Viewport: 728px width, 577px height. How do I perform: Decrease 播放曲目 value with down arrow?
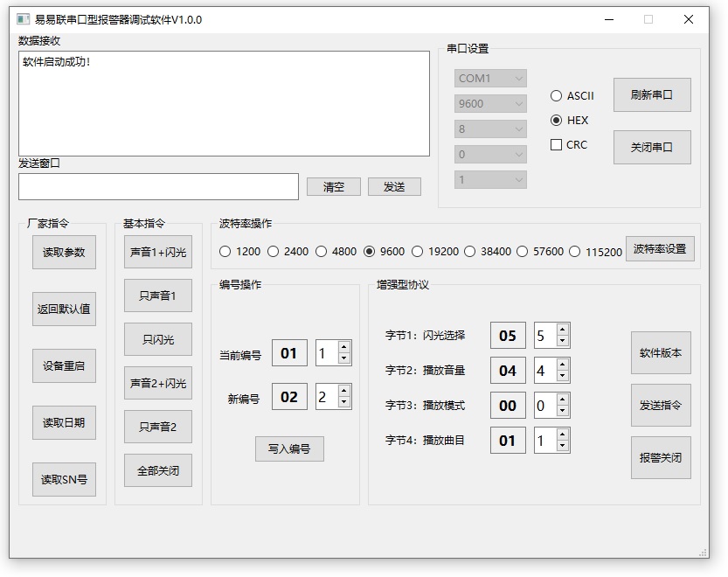[x=562, y=446]
